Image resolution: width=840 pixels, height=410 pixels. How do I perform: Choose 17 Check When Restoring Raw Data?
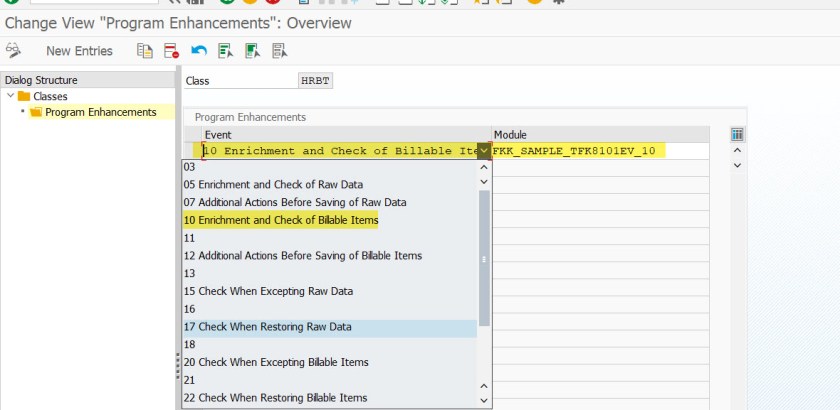329,327
